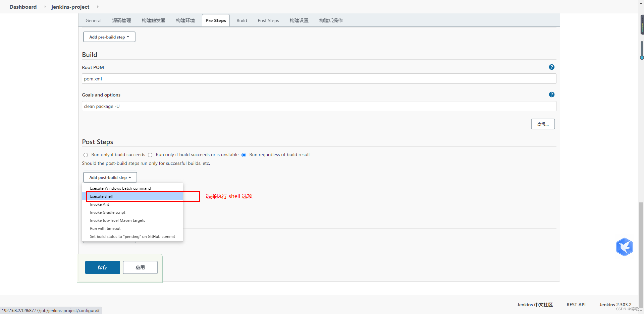Switch to 构建触发器 tab
Image resolution: width=644 pixels, height=314 pixels.
pos(153,20)
